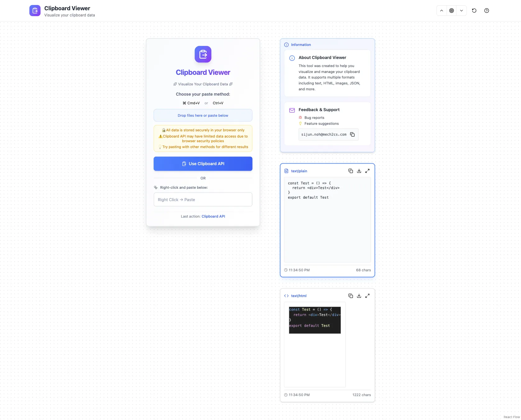Download the text/plain content as a file

(x=359, y=171)
